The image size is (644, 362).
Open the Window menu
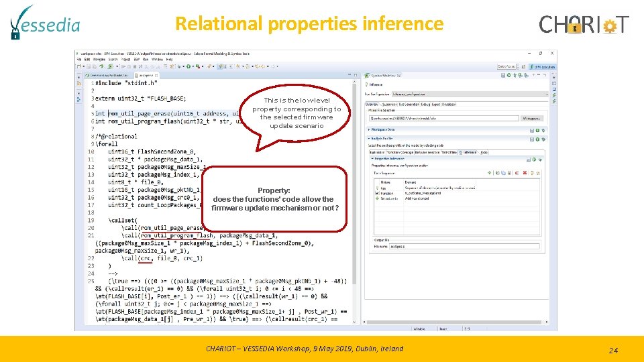157,60
